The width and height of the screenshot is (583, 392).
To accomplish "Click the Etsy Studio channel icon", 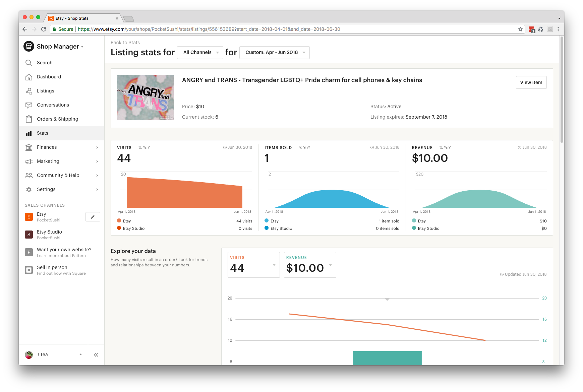I will [x=29, y=235].
